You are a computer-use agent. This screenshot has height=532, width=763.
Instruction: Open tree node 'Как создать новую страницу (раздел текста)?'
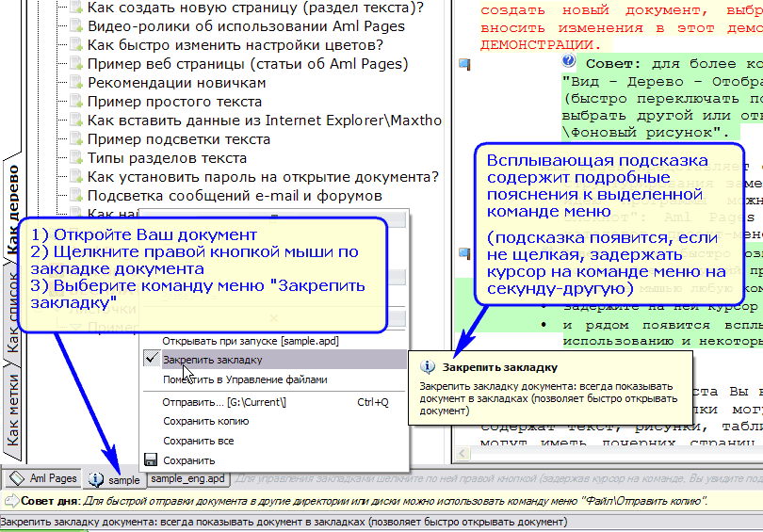pos(255,8)
